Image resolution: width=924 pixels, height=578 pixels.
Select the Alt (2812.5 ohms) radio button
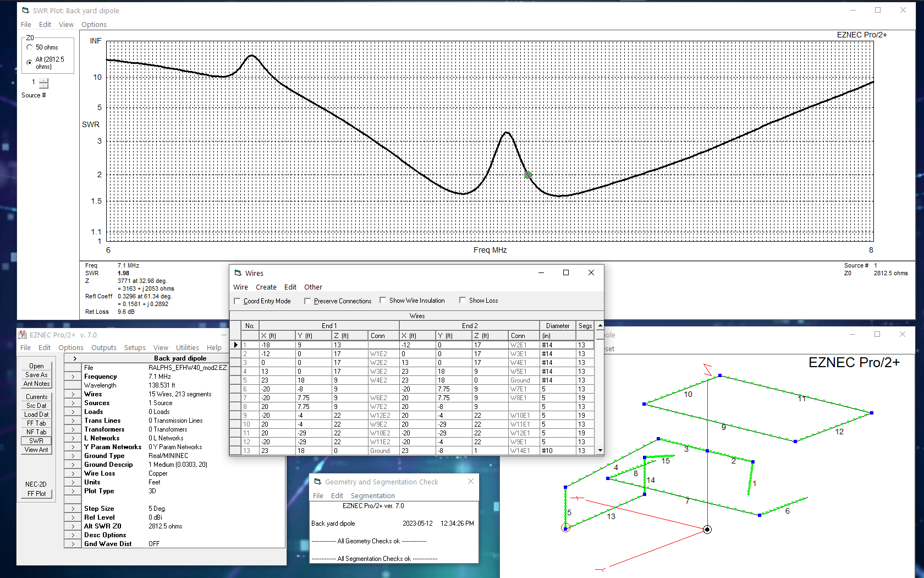click(30, 63)
